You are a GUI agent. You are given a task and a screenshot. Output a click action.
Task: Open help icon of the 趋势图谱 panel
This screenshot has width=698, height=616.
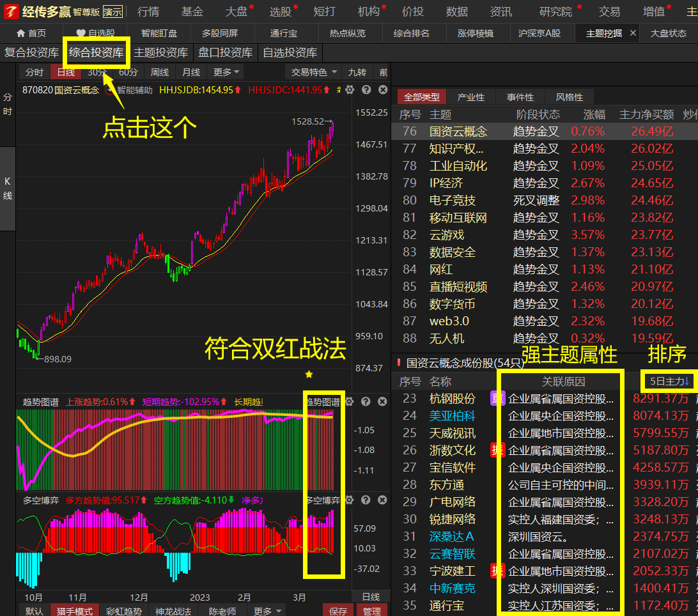366,401
